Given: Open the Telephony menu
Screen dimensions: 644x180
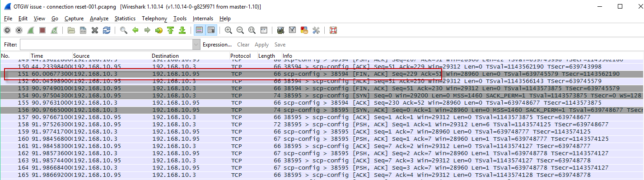Looking at the screenshot, I should (154, 18).
